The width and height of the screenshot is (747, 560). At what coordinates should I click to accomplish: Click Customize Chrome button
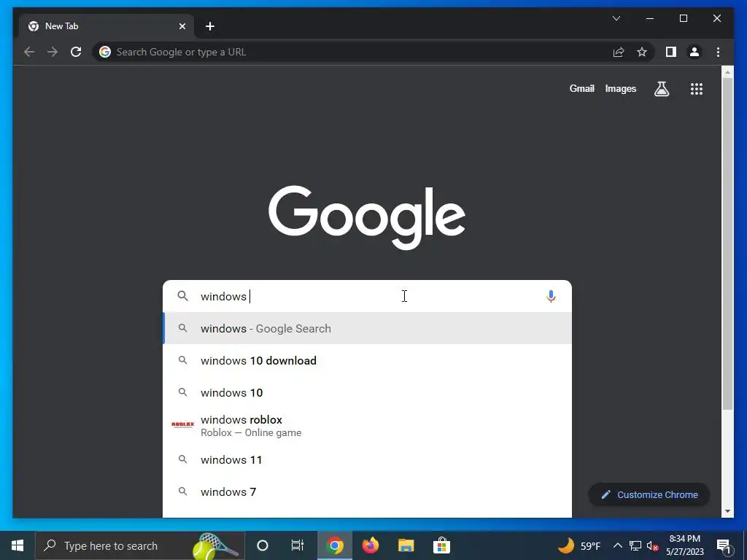coord(649,495)
